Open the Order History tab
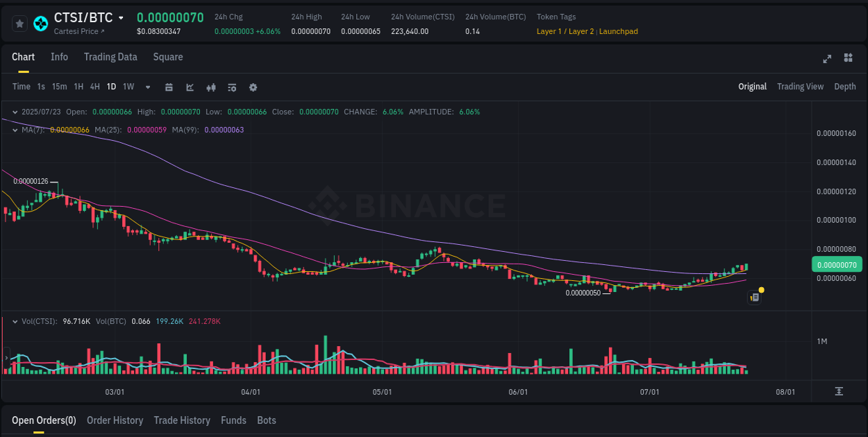The width and height of the screenshot is (868, 437). (x=115, y=420)
